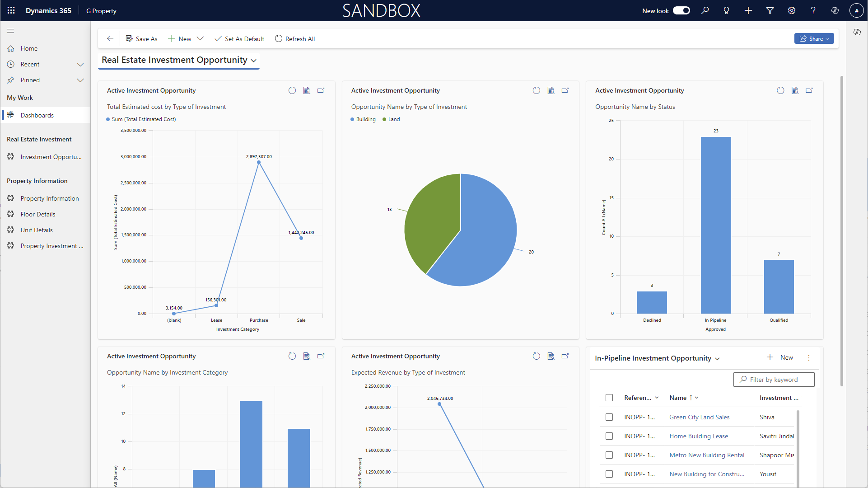Click the search magnifier in top bar
Viewport: 868px width, 488px height.
pos(705,10)
